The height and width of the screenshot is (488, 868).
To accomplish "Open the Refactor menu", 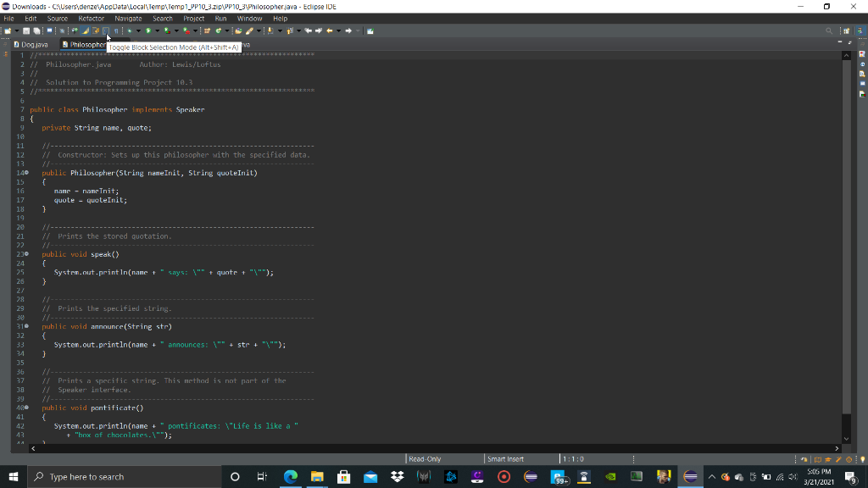I will click(x=92, y=19).
